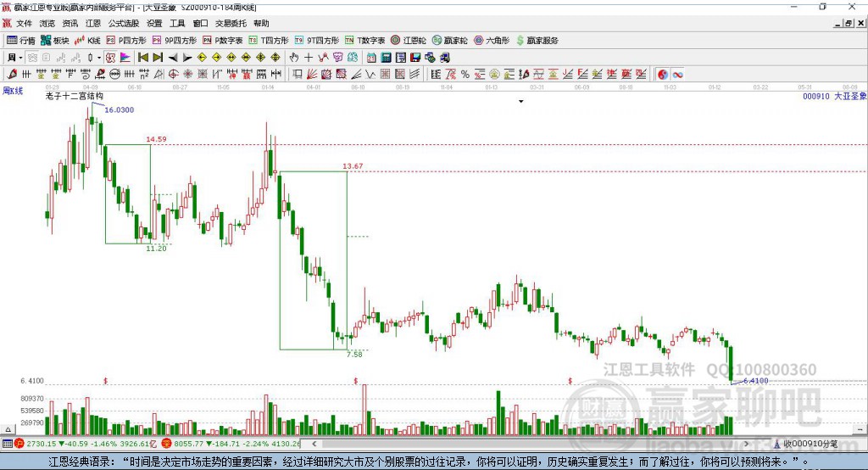This screenshot has height=470, width=868.
Task: Expand the candlestick style dropdown arrow
Action: 99,58
